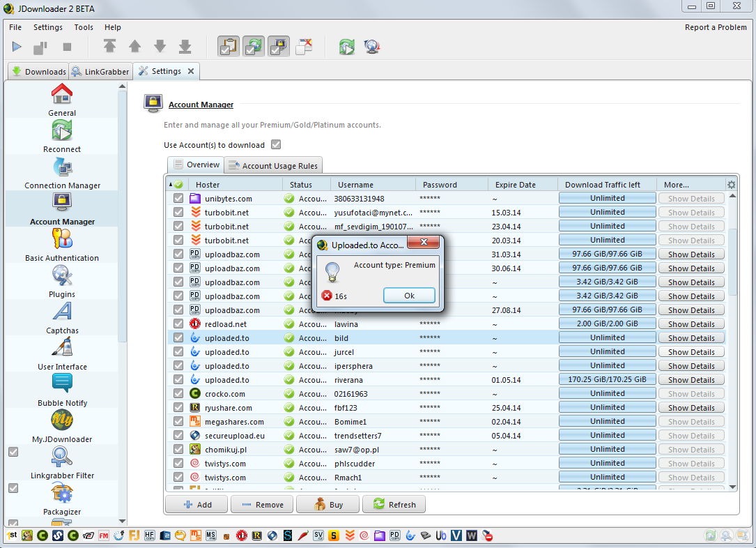Image resolution: width=756 pixels, height=548 pixels.
Task: Toggle the Linkgrabber Filter sidebar checkbox
Action: click(x=13, y=452)
